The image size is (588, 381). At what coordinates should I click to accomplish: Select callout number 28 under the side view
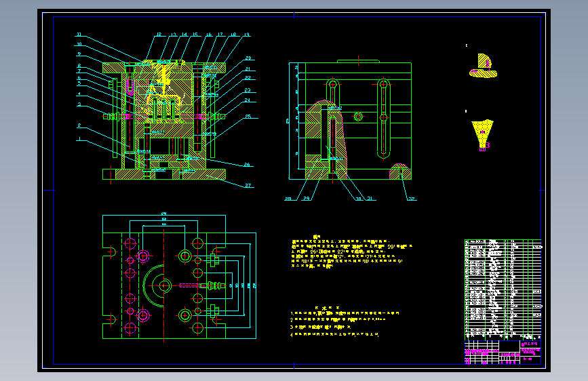pyautogui.click(x=288, y=199)
